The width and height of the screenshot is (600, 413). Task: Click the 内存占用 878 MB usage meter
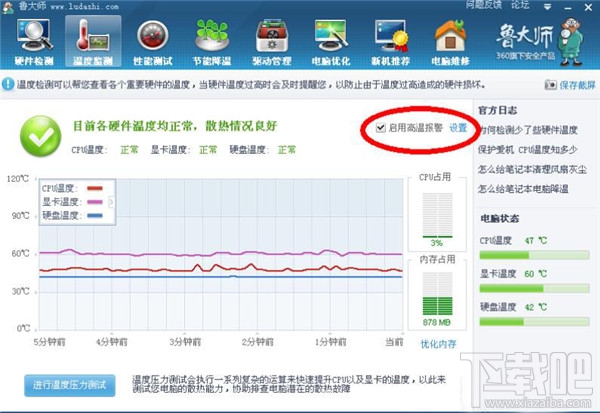pyautogui.click(x=437, y=294)
